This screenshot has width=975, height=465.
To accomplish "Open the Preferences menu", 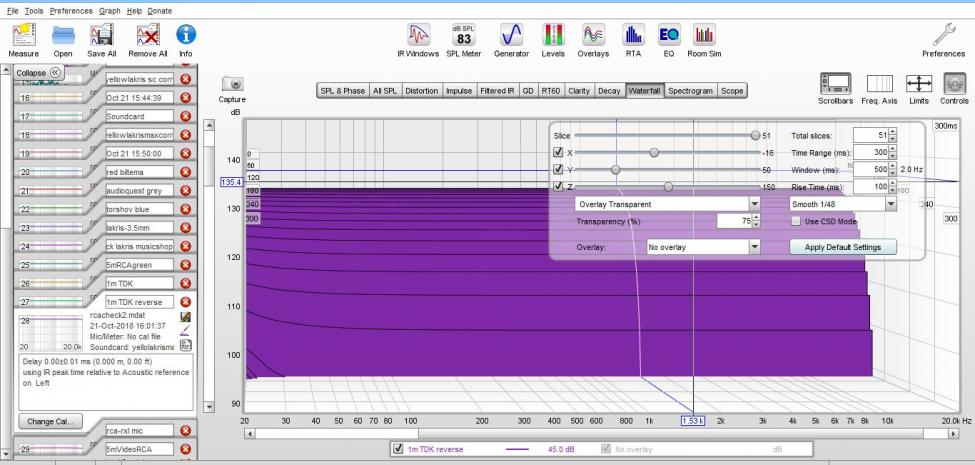I will coord(69,9).
